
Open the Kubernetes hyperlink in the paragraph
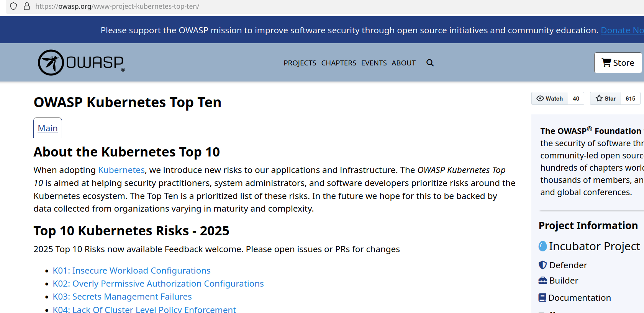tap(121, 170)
